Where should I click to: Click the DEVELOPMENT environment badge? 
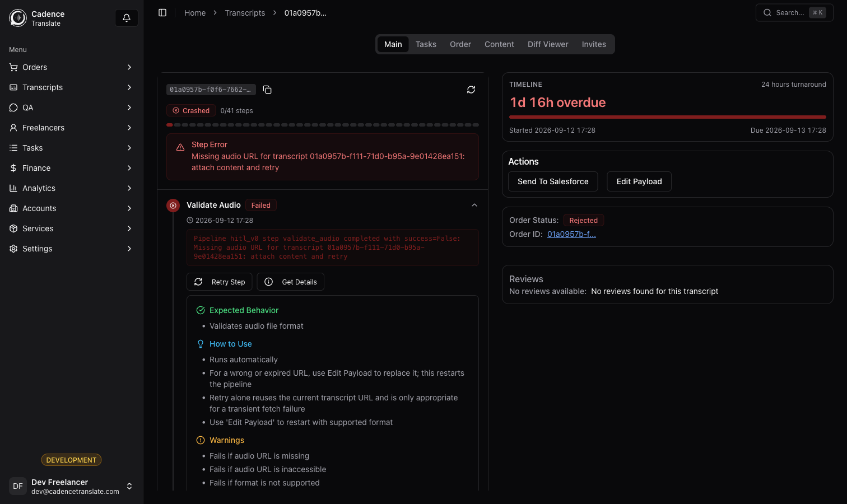tap(71, 460)
